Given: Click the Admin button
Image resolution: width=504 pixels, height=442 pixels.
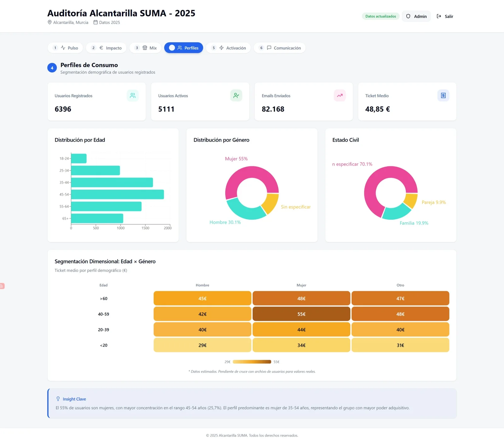Looking at the screenshot, I should click(416, 16).
